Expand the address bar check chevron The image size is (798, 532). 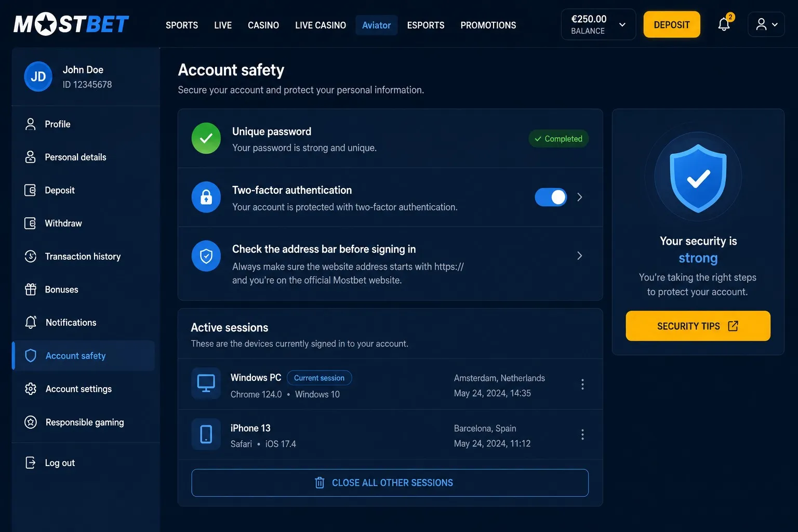pos(580,256)
